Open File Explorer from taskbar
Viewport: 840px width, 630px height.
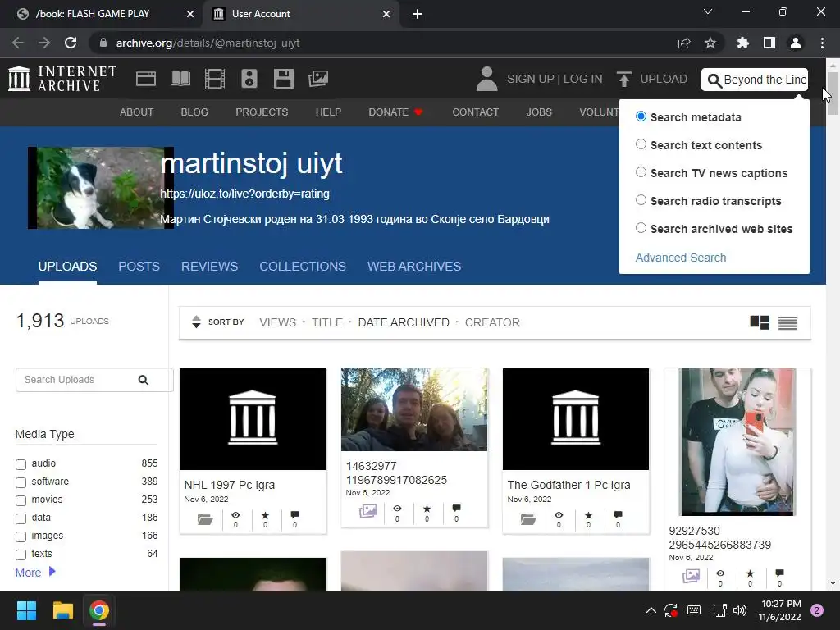(62, 610)
